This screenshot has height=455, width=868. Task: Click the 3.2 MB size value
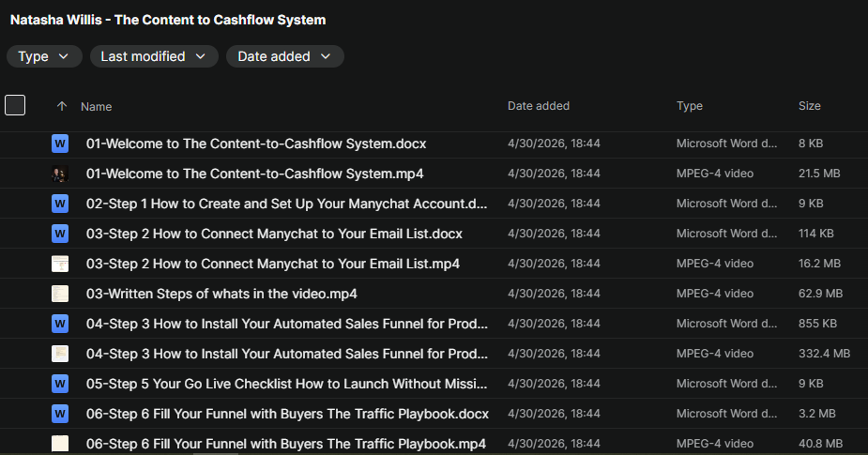pos(817,413)
